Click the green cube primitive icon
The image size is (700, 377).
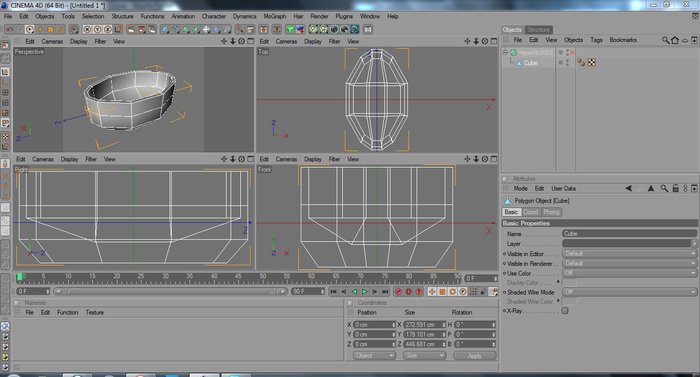click(x=290, y=29)
